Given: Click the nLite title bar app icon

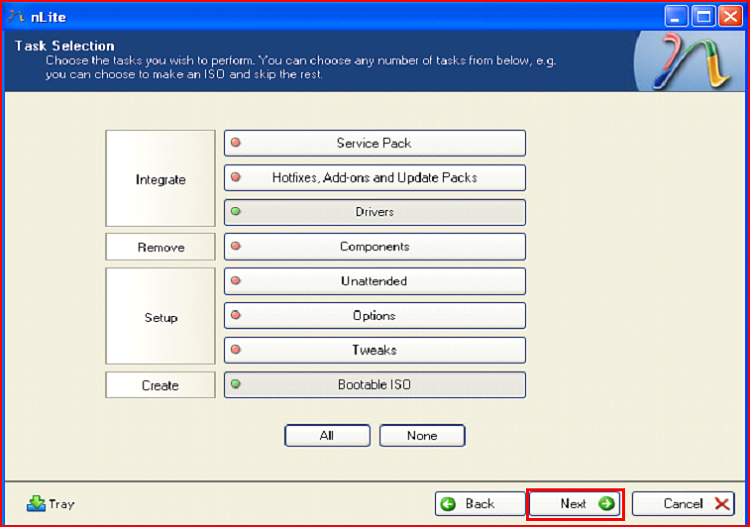Looking at the screenshot, I should (15, 17).
